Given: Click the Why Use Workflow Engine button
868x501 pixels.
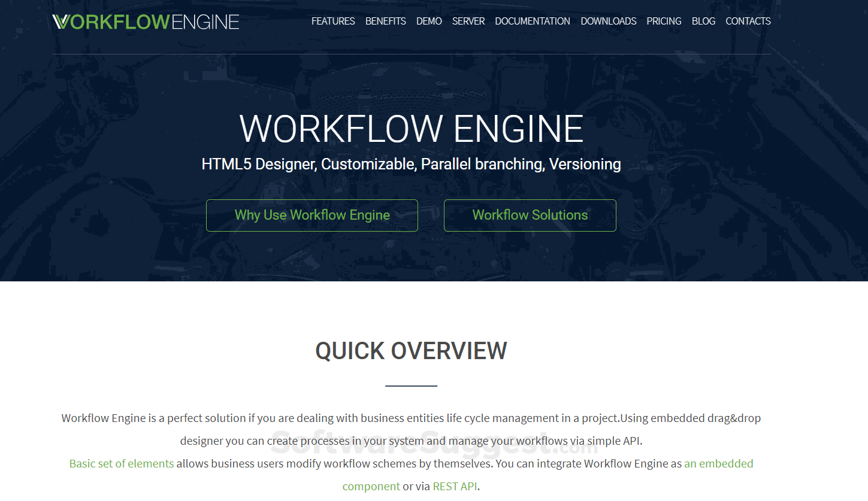Looking at the screenshot, I should (x=312, y=215).
